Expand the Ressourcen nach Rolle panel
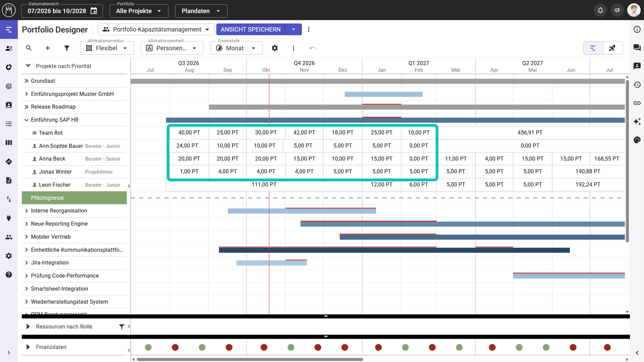The height and width of the screenshot is (362, 644). tap(28, 326)
